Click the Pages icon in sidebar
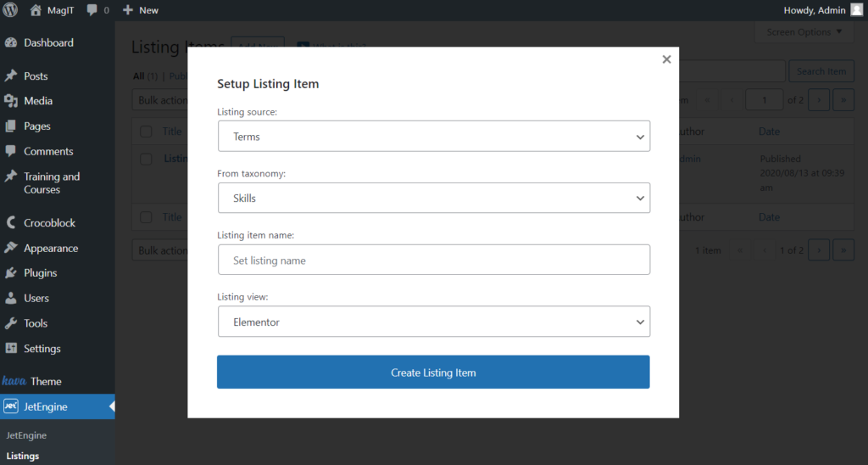 pos(10,126)
